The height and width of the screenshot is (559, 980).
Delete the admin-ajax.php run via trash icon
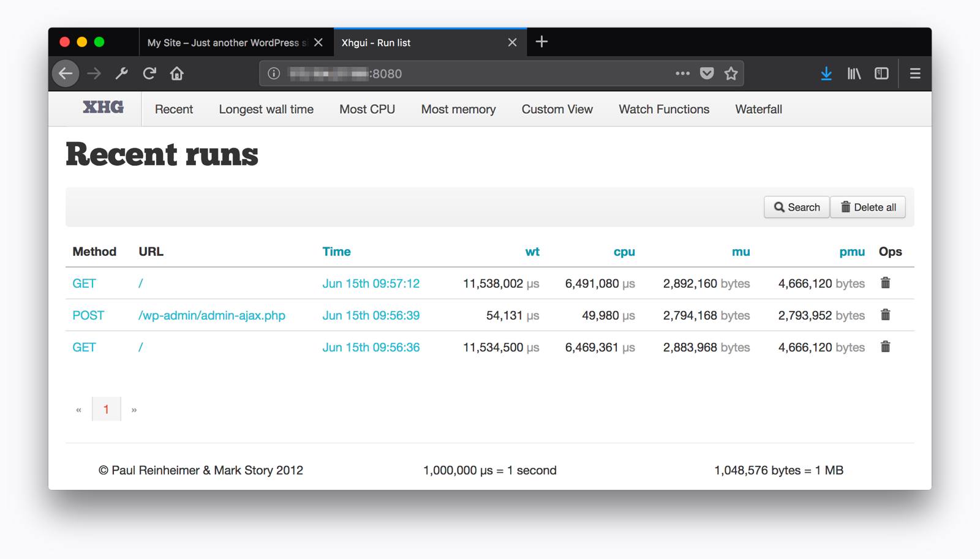(x=886, y=315)
